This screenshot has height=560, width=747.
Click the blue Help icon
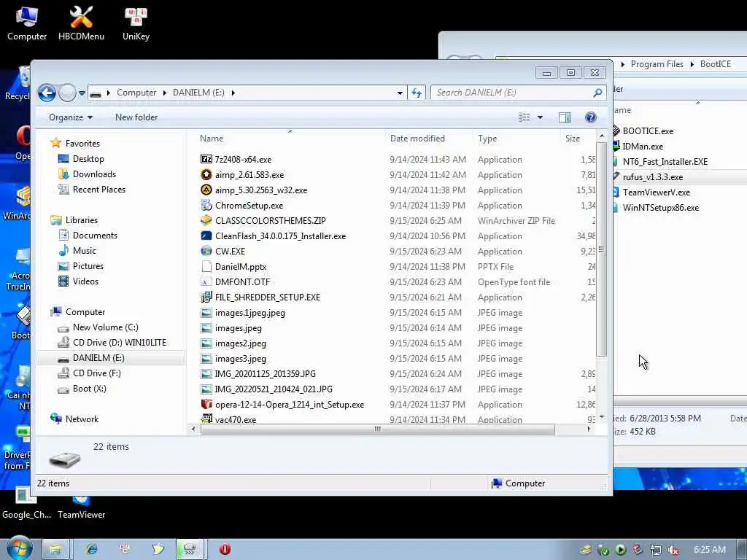point(591,117)
